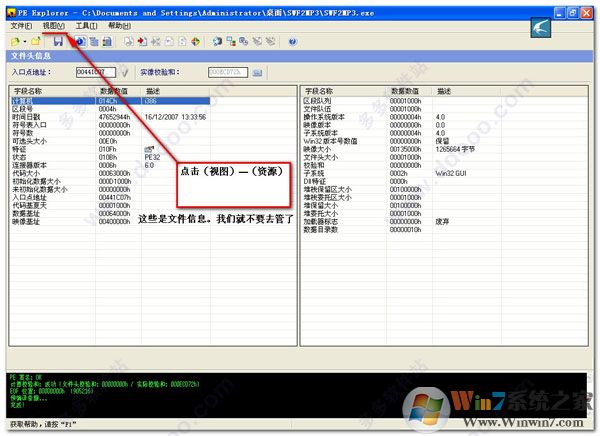Click the tree diagram toolbar icon

(231, 41)
